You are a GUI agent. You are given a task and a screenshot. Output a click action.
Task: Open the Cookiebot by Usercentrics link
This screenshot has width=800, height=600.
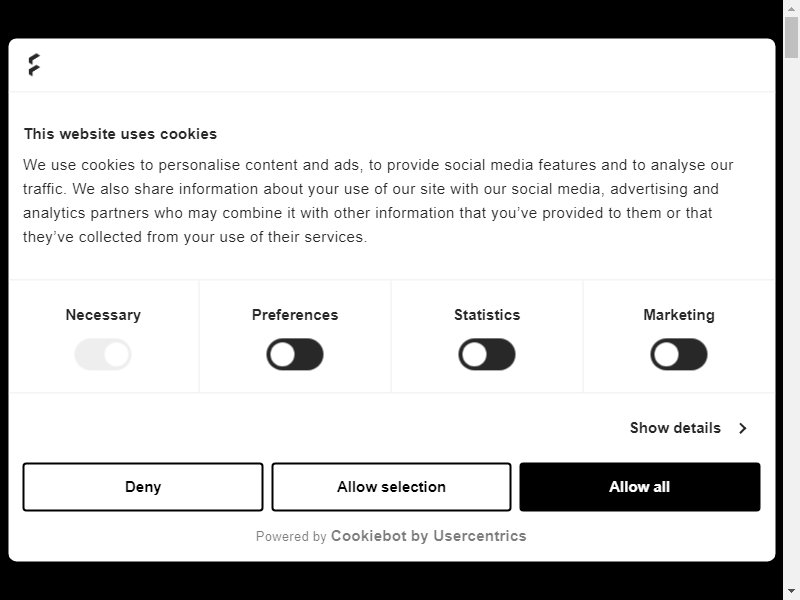[x=429, y=536]
